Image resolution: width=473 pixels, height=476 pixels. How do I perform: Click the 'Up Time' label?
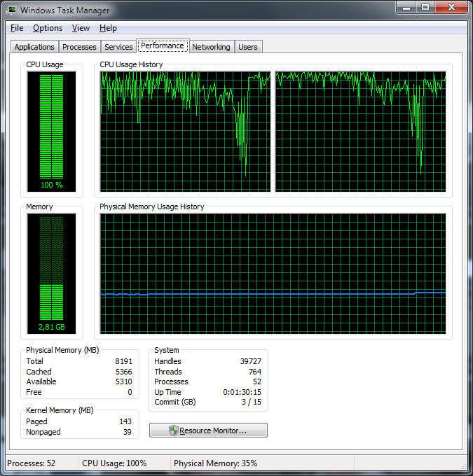tap(167, 392)
